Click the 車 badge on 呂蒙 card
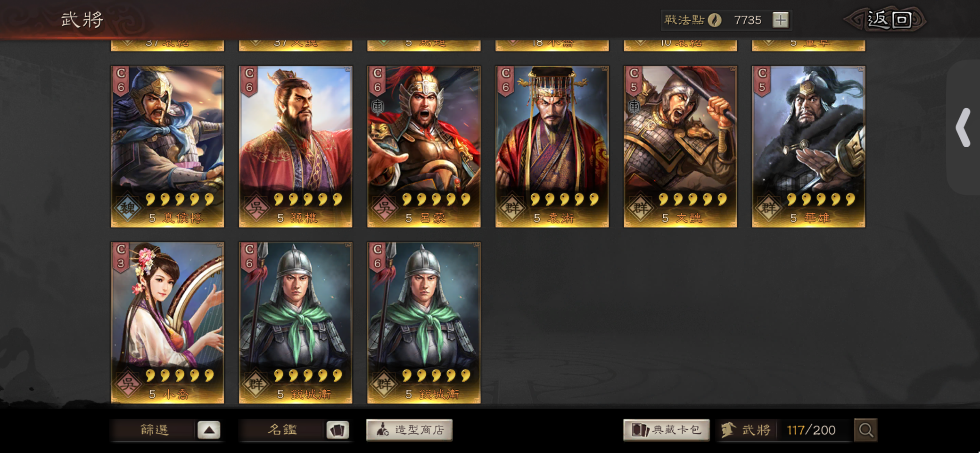Image resolution: width=980 pixels, height=453 pixels. pyautogui.click(x=378, y=107)
